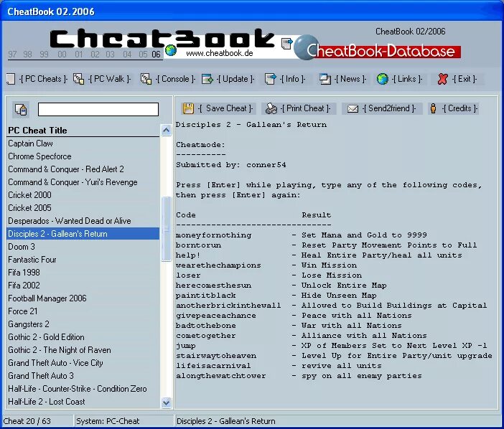Select Gothic 2 - The Night of Raven
Image resolution: width=504 pixels, height=429 pixels.
tap(83, 349)
